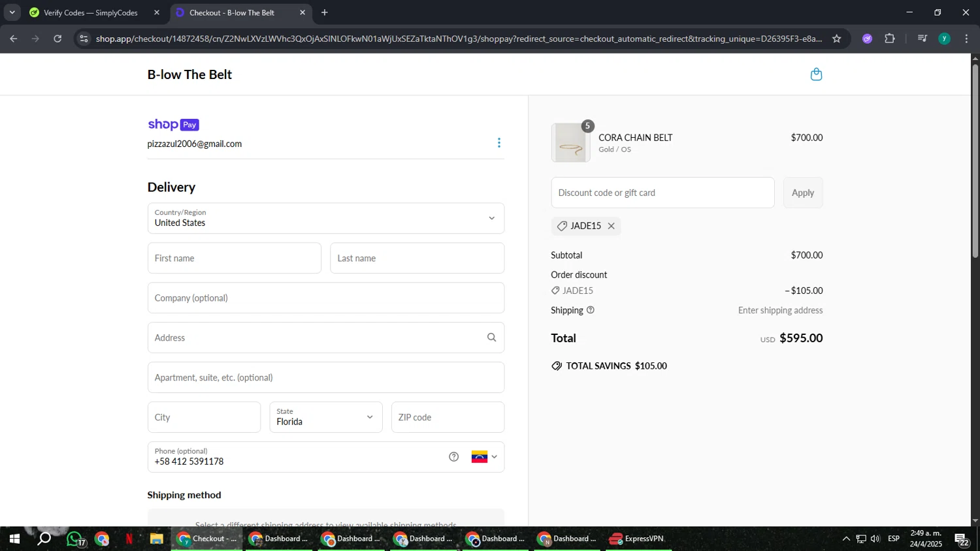Open the browser Extensions puzzle icon
Viewport: 980px width, 551px height.
pos(890,39)
